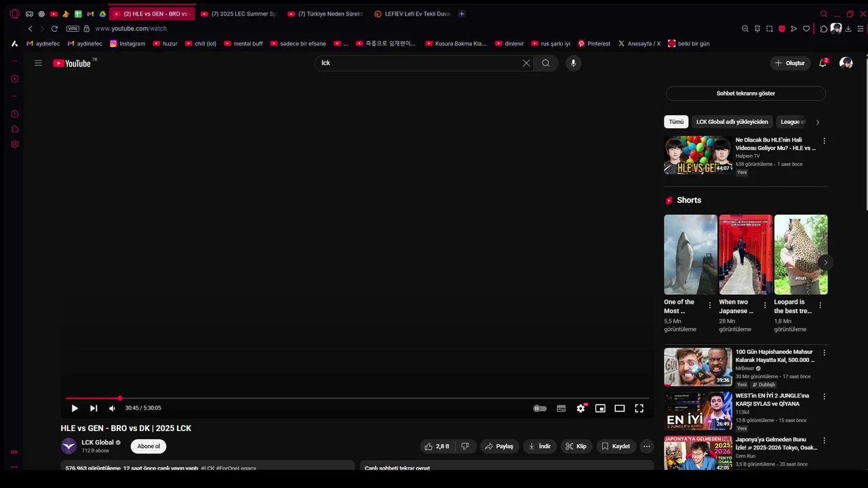Reload the current page
The width and height of the screenshot is (868, 488).
click(54, 28)
